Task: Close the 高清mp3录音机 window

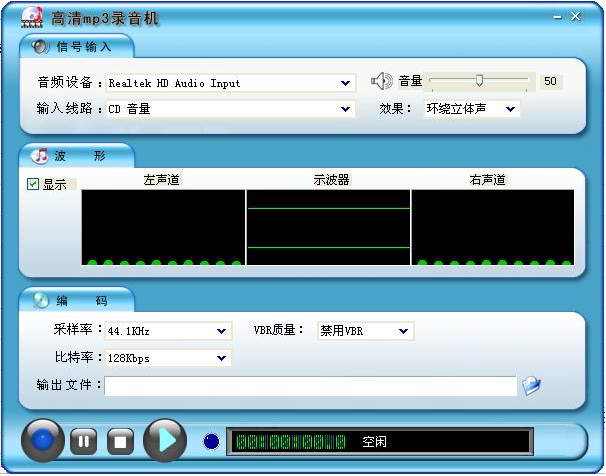Action: pyautogui.click(x=576, y=16)
